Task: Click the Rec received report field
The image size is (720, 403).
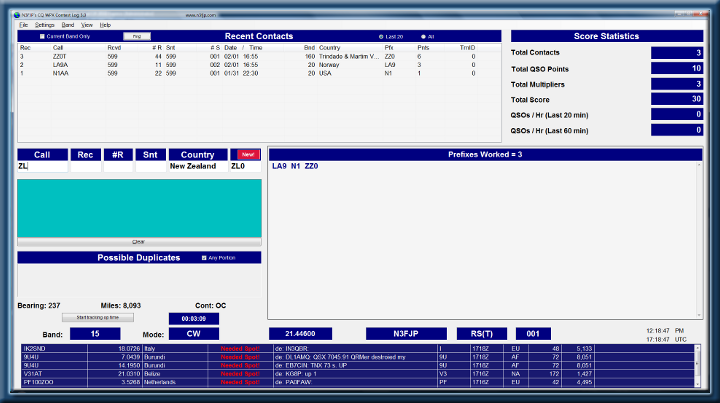Action: point(85,167)
